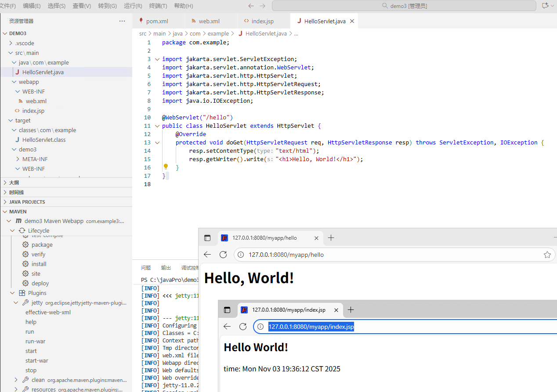Image resolution: width=557 pixels, height=392 pixels.
Task: Expand the JAVA PROJECTS section
Action: point(27,202)
